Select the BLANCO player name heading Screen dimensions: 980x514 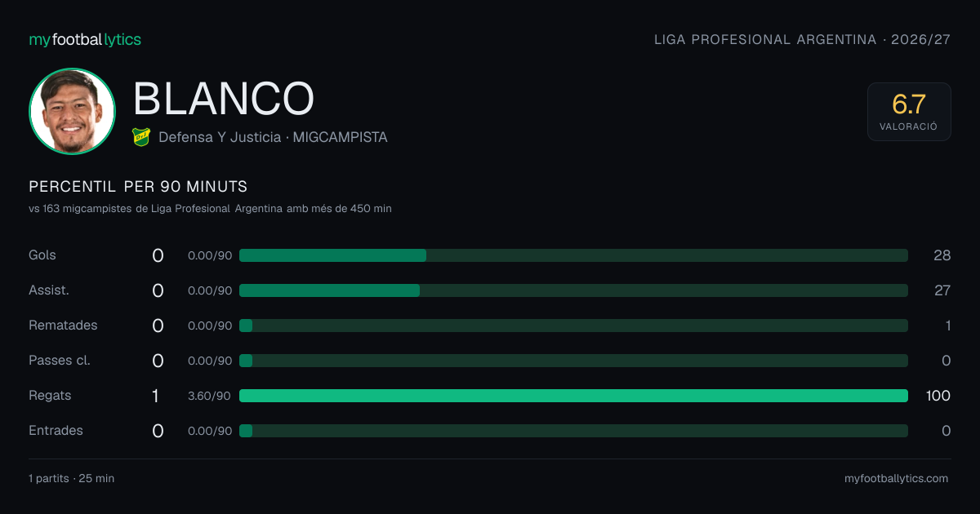(x=224, y=100)
